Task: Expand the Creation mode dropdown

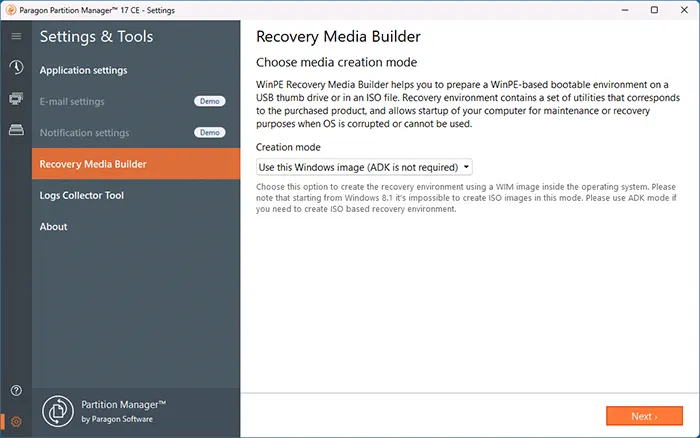Action: coord(364,167)
